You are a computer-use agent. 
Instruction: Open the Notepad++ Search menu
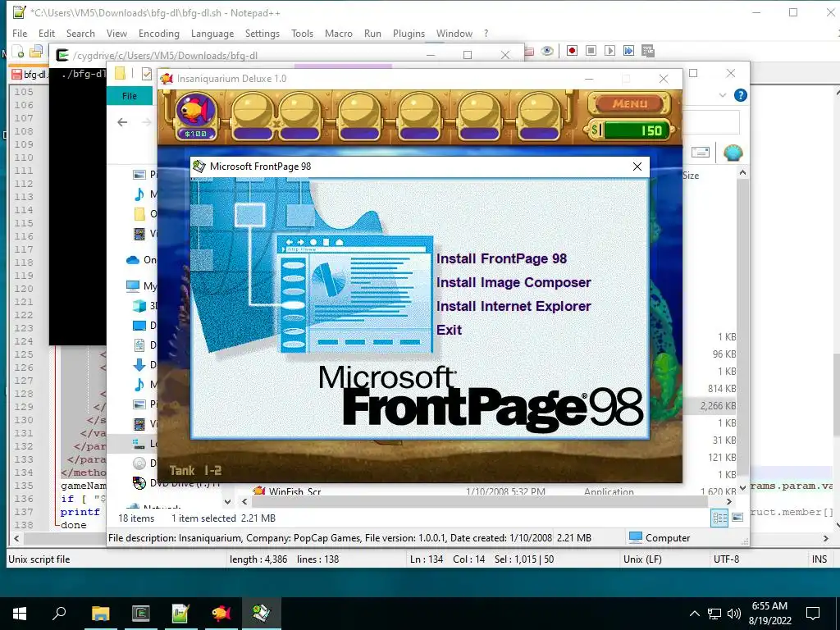coord(80,33)
